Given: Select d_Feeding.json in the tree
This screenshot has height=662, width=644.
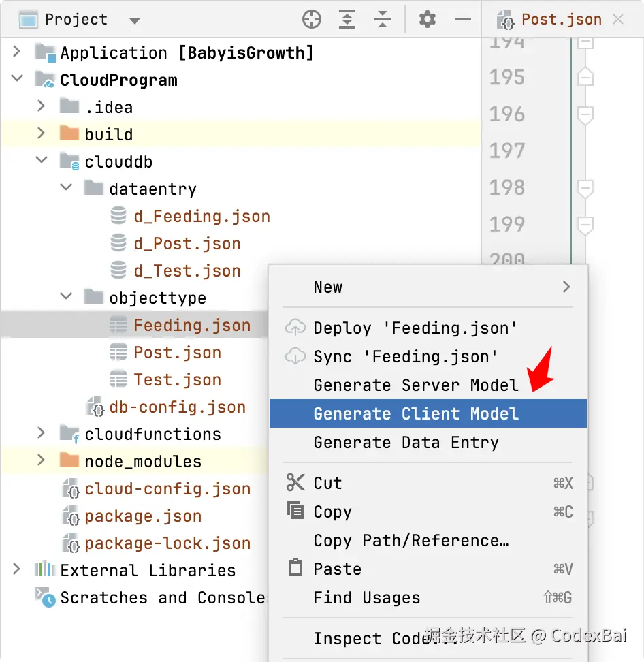Looking at the screenshot, I should click(202, 216).
